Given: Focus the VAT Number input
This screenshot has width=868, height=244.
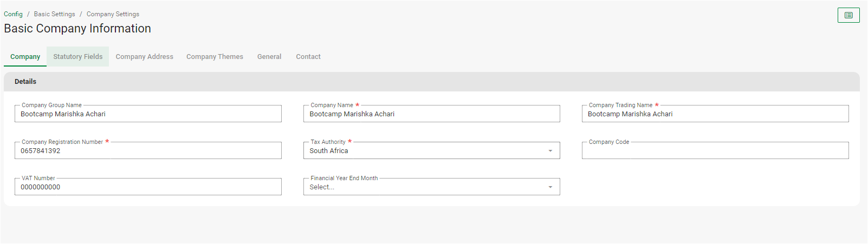Looking at the screenshot, I should click(147, 187).
